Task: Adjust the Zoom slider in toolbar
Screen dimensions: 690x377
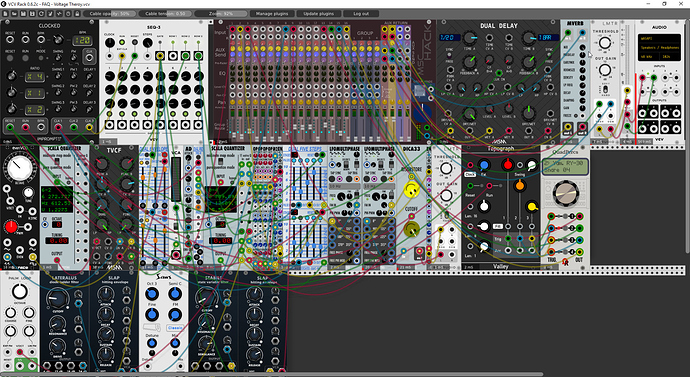Action: [x=221, y=14]
